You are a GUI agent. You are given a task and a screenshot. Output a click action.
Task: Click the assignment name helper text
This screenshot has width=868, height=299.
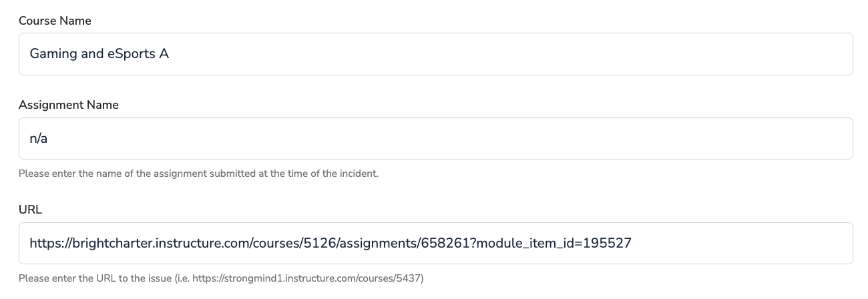point(198,174)
